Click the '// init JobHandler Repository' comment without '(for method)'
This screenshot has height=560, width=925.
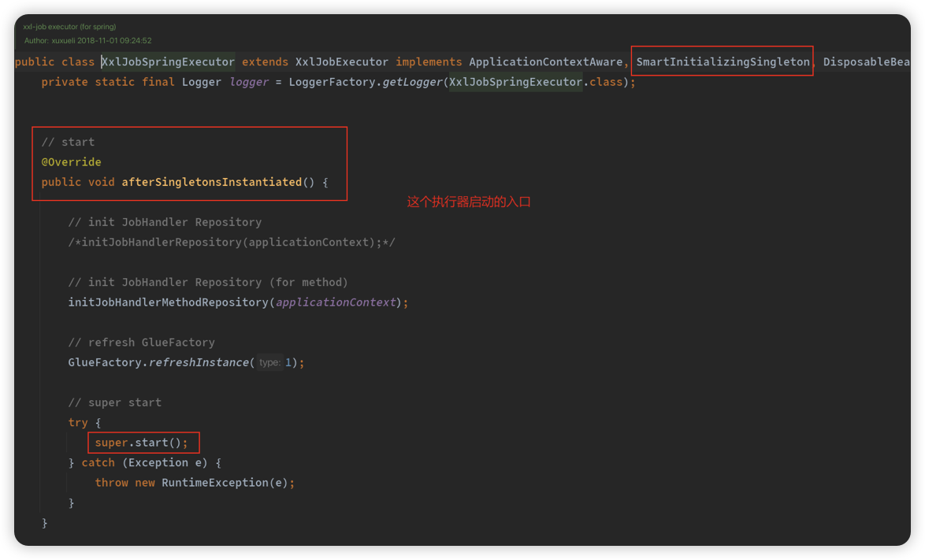pyautogui.click(x=165, y=222)
